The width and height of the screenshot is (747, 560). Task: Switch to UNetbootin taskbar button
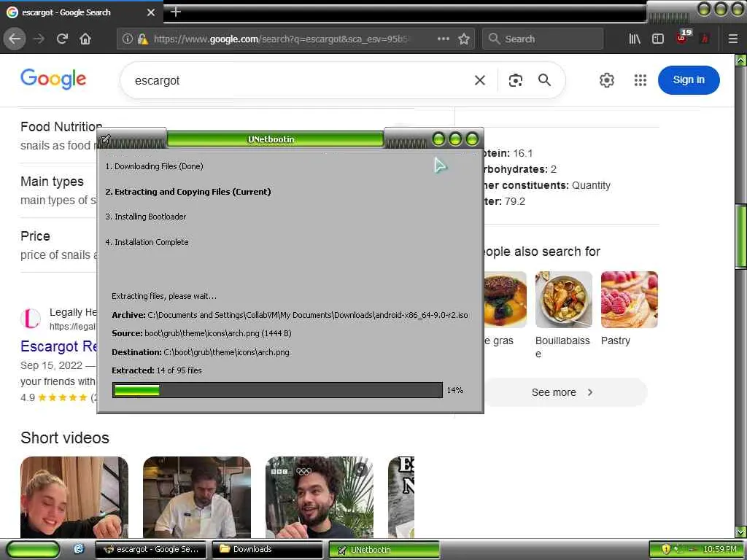[384, 550]
